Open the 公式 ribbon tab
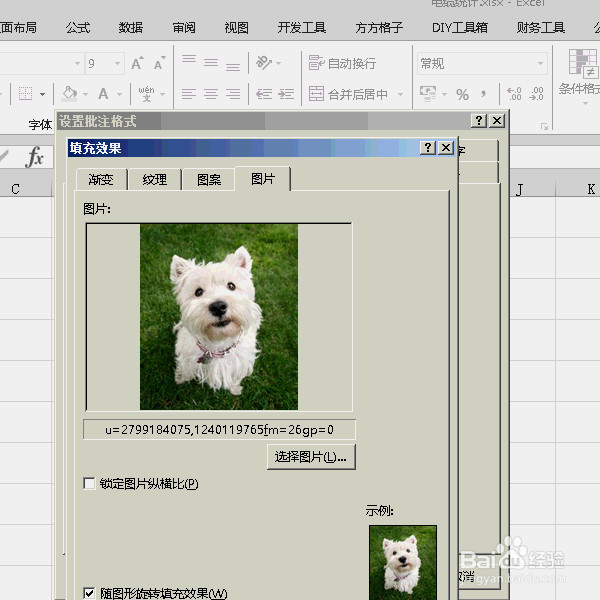The height and width of the screenshot is (600, 600). pos(78,28)
